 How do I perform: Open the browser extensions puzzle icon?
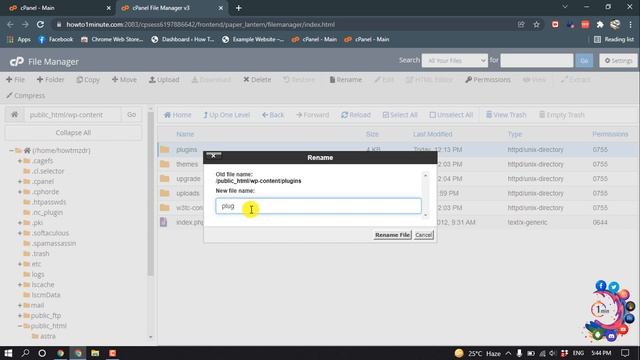click(600, 24)
